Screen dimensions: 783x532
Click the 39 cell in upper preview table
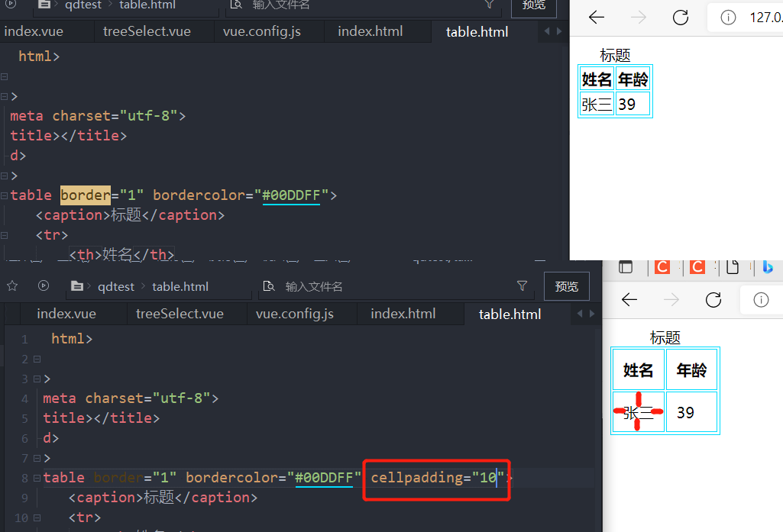pos(633,104)
